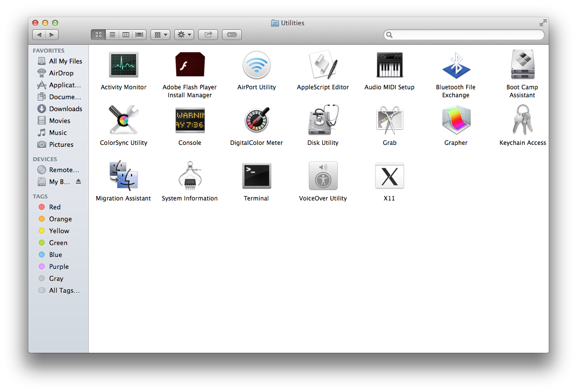This screenshot has height=392, width=577.
Task: Open Applications folder in sidebar
Action: 59,85
